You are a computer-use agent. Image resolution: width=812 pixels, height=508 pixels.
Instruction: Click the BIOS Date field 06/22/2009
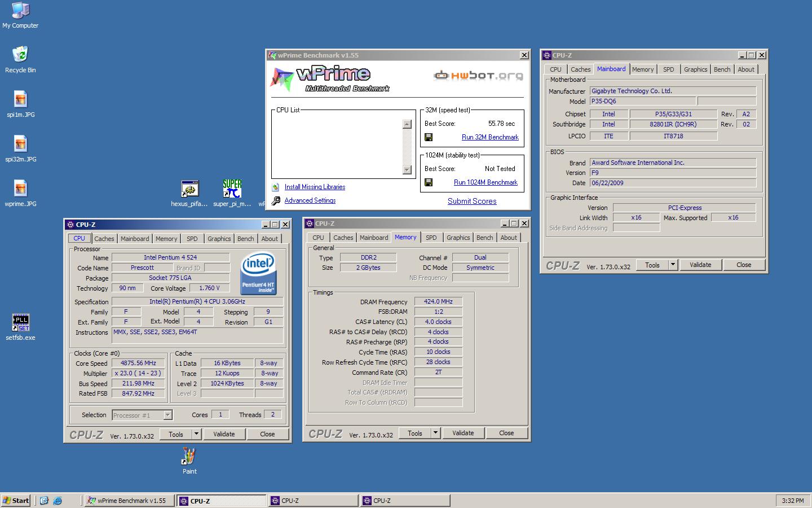pos(673,183)
